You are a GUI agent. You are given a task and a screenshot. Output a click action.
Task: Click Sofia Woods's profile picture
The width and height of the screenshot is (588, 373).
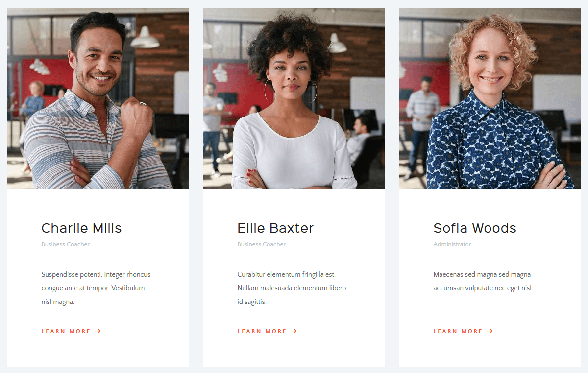(490, 98)
